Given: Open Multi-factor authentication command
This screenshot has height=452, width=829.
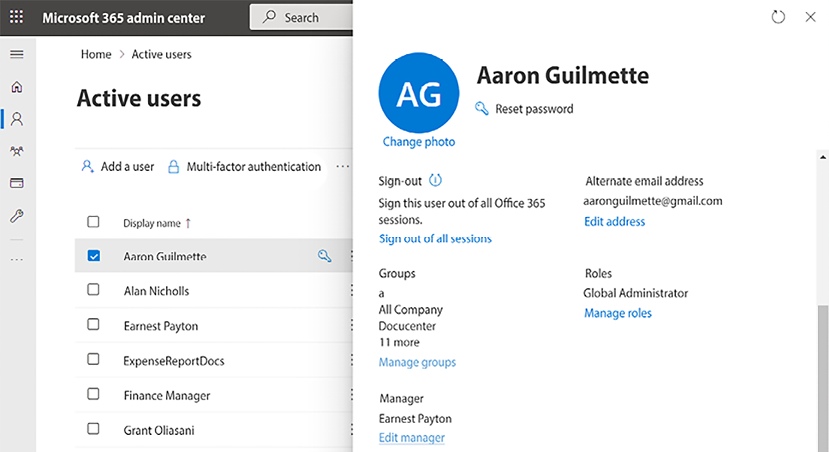Looking at the screenshot, I should point(244,167).
